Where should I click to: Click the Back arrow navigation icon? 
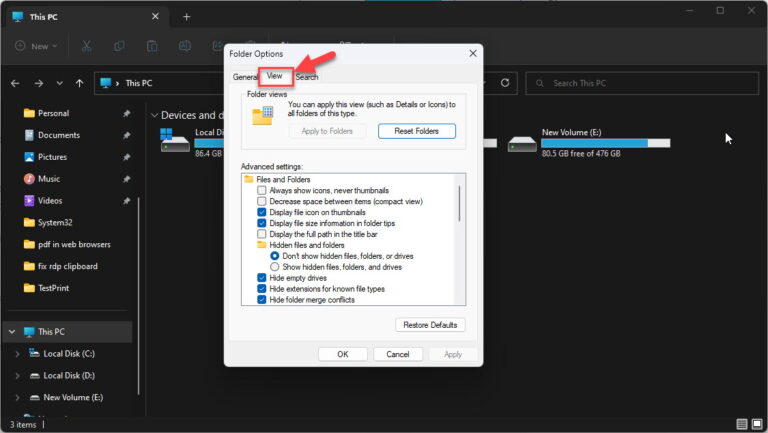click(x=16, y=83)
